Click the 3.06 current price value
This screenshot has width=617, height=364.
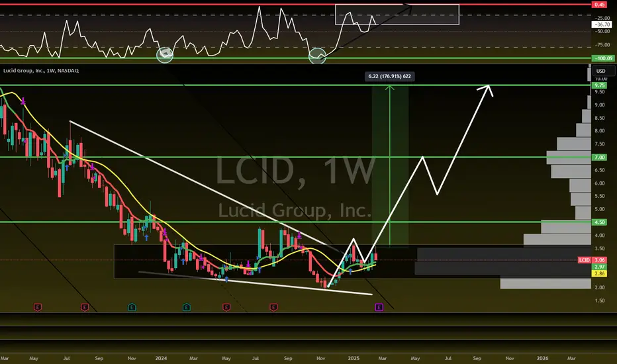[600, 260]
